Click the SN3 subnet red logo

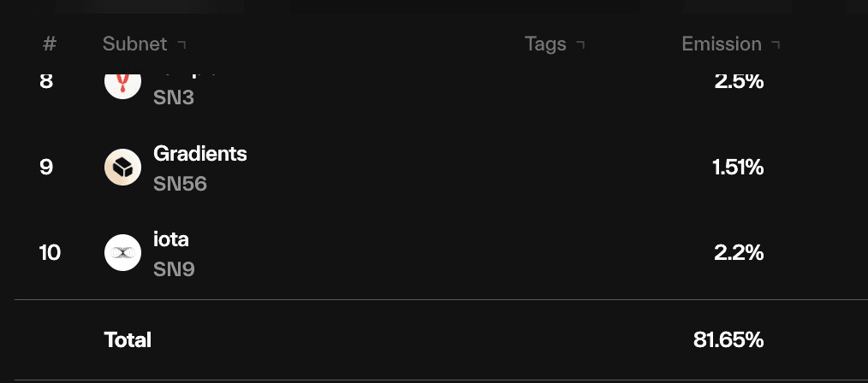point(123,86)
